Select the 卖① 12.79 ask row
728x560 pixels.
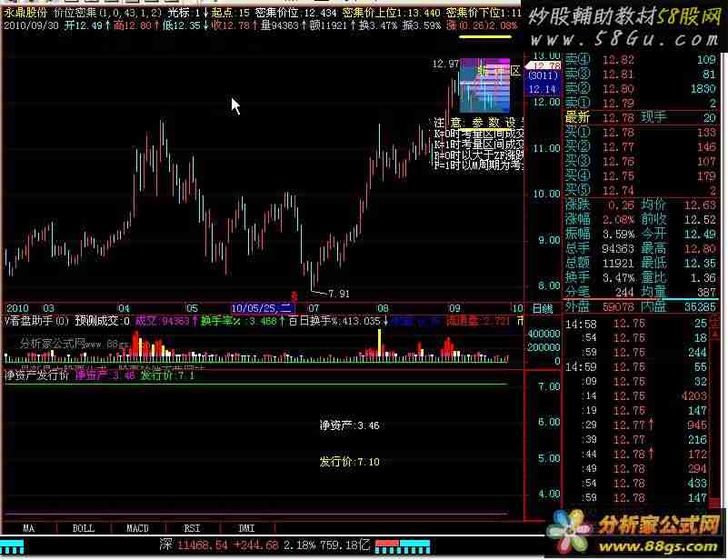tap(641, 103)
